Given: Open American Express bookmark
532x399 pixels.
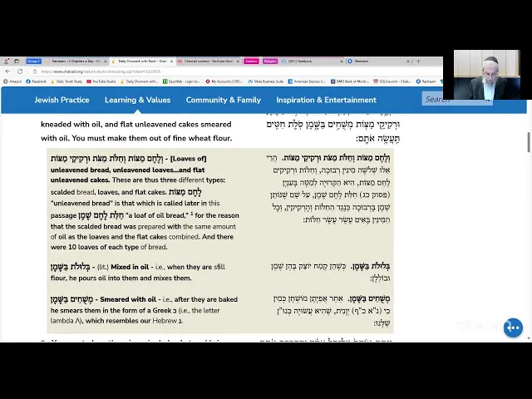Looking at the screenshot, I should click(x=307, y=81).
